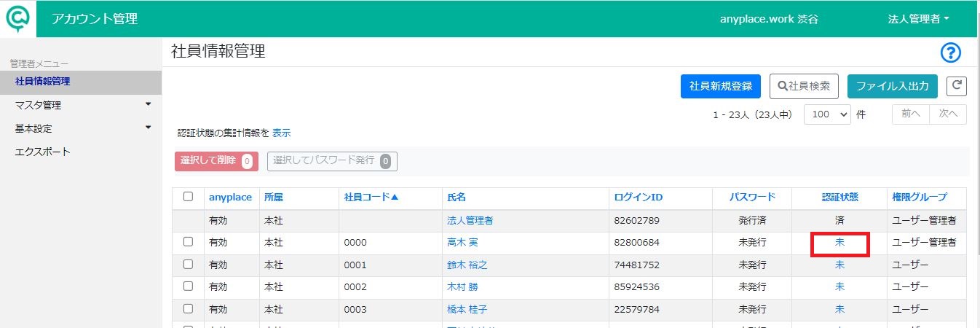This screenshot has width=980, height=328.
Task: Open employee 鈴木 裕之
Action: [x=467, y=265]
